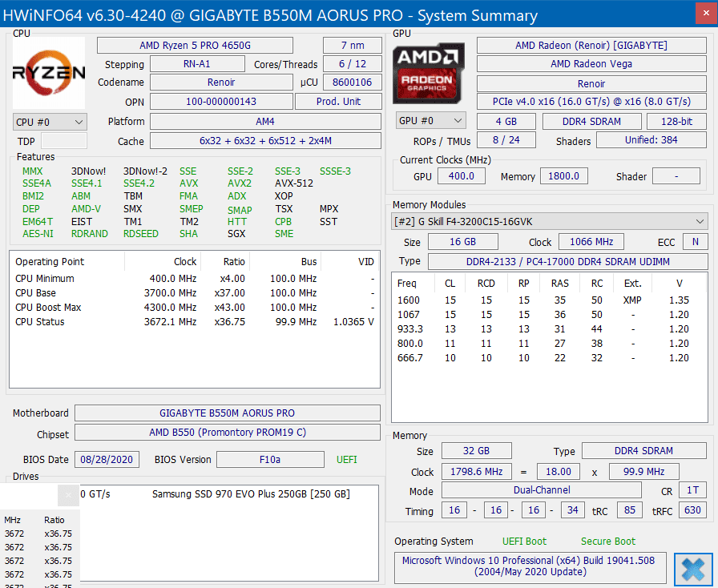Viewport: 718px width, 588px height.
Task: Click the Secure Boot label
Action: (x=608, y=542)
